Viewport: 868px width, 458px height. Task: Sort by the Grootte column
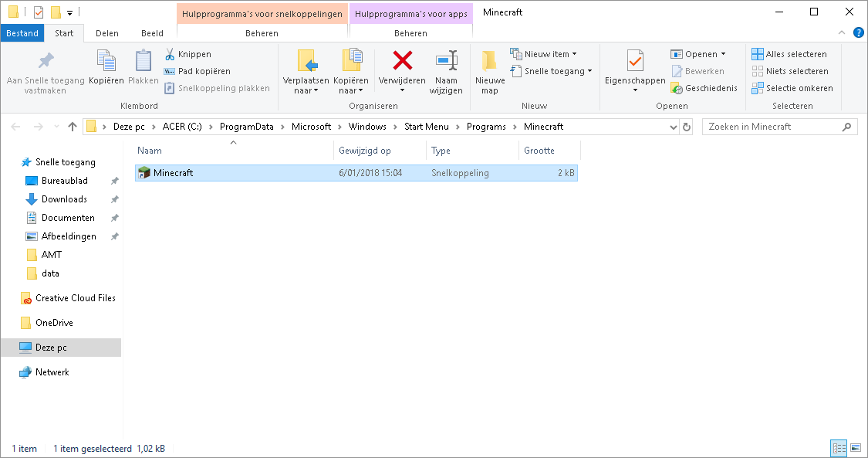point(549,151)
